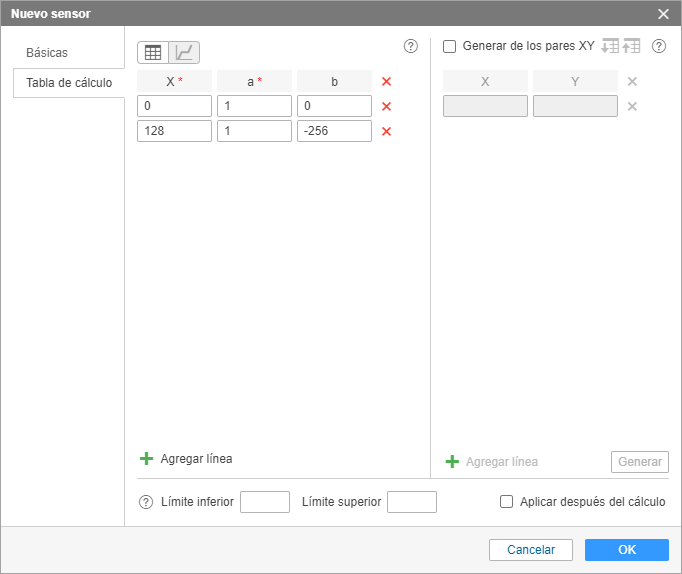The height and width of the screenshot is (574, 682).
Task: Select the Tabla de cálculo tab
Action: 68,83
